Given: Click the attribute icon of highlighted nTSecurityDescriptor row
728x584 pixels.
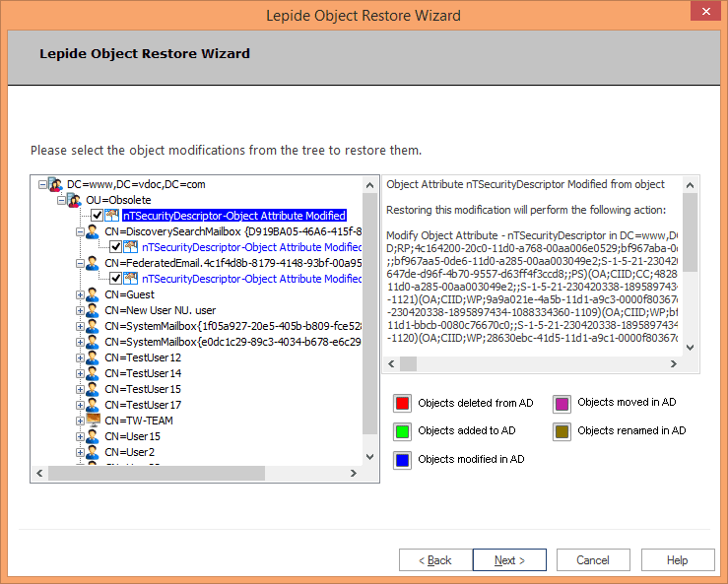Looking at the screenshot, I should click(x=112, y=216).
